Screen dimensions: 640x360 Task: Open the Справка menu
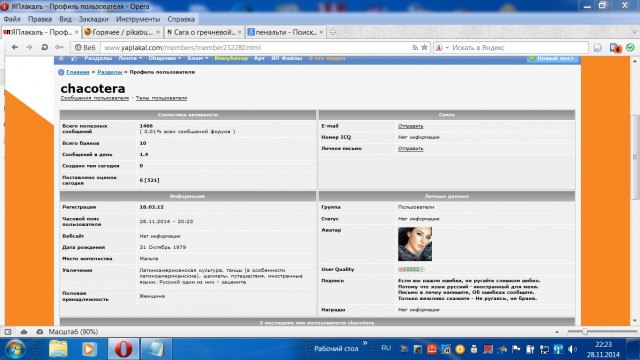tap(181, 19)
